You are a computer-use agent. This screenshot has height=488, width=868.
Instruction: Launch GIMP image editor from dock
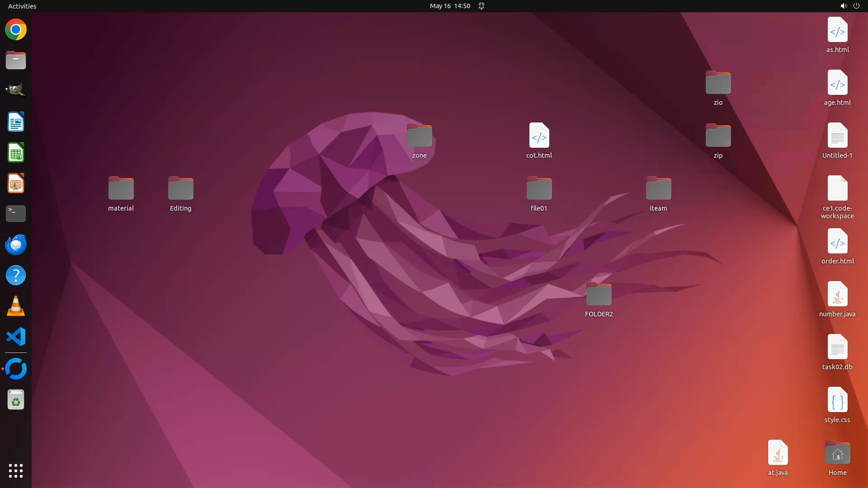pyautogui.click(x=16, y=90)
